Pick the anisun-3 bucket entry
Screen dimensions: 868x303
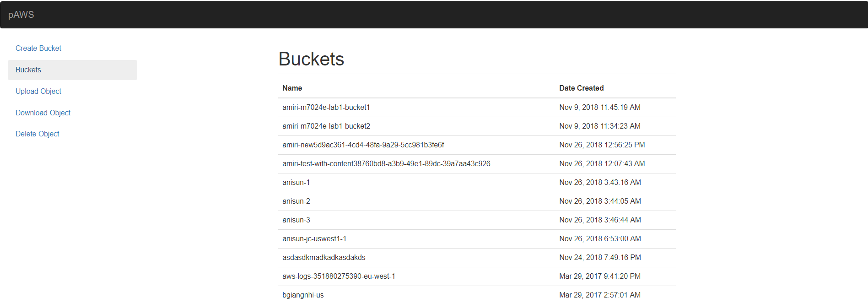point(296,220)
